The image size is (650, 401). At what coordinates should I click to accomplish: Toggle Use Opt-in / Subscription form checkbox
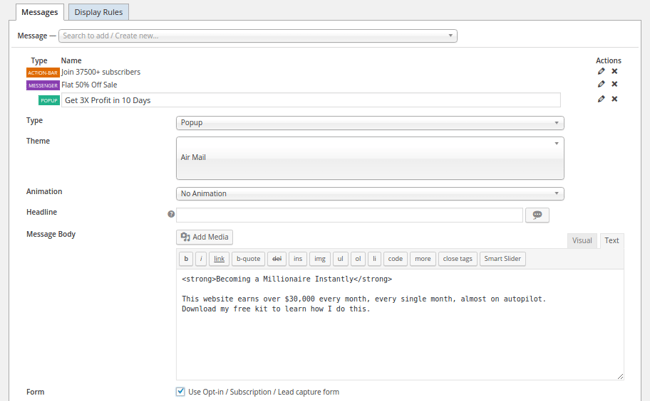[181, 392]
